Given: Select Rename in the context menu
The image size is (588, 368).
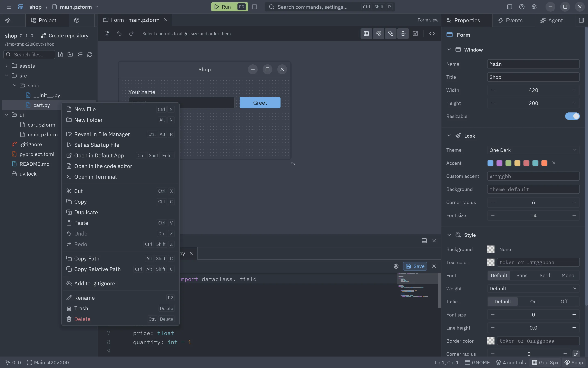Looking at the screenshot, I should tap(120, 298).
